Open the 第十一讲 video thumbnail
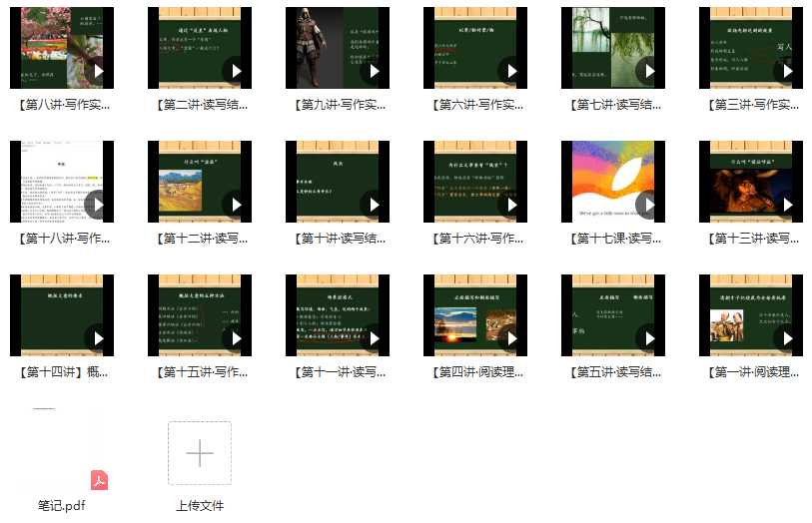This screenshot has height=523, width=812. pyautogui.click(x=337, y=314)
